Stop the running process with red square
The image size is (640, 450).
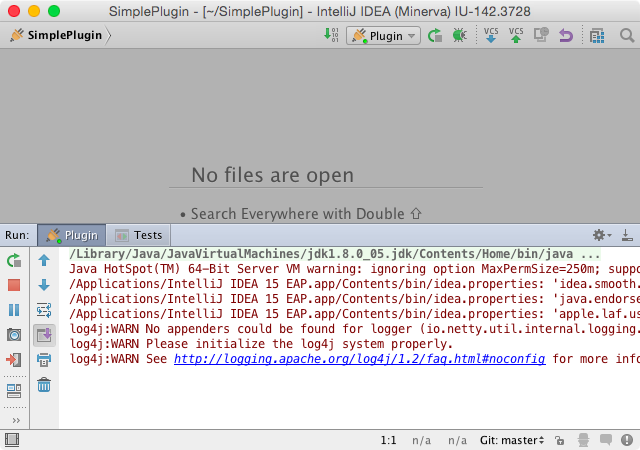[x=14, y=285]
